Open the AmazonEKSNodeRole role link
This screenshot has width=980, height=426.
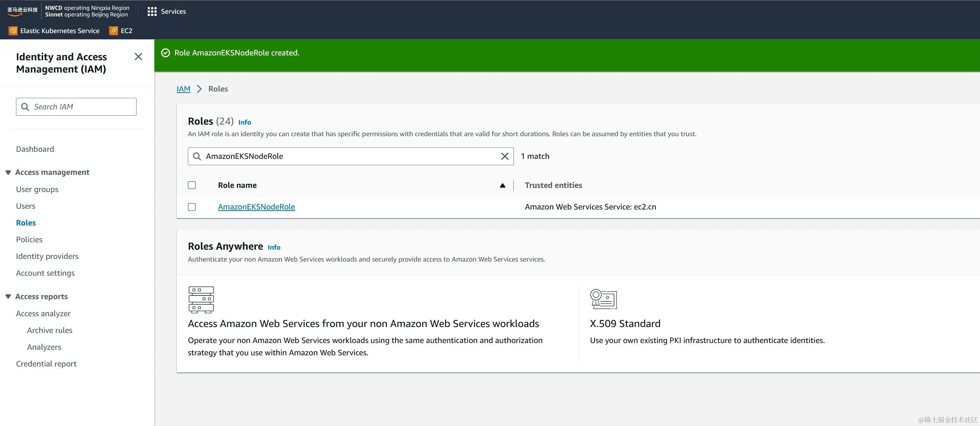coord(256,207)
